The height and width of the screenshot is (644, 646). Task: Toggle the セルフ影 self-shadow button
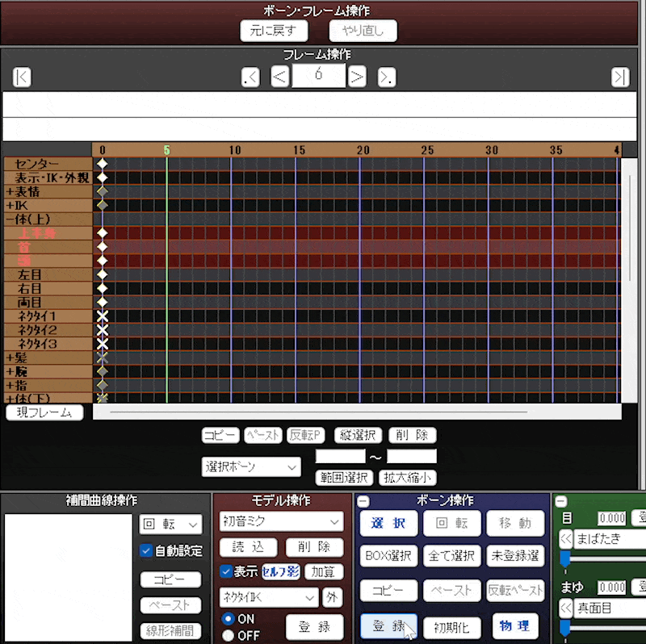click(281, 571)
